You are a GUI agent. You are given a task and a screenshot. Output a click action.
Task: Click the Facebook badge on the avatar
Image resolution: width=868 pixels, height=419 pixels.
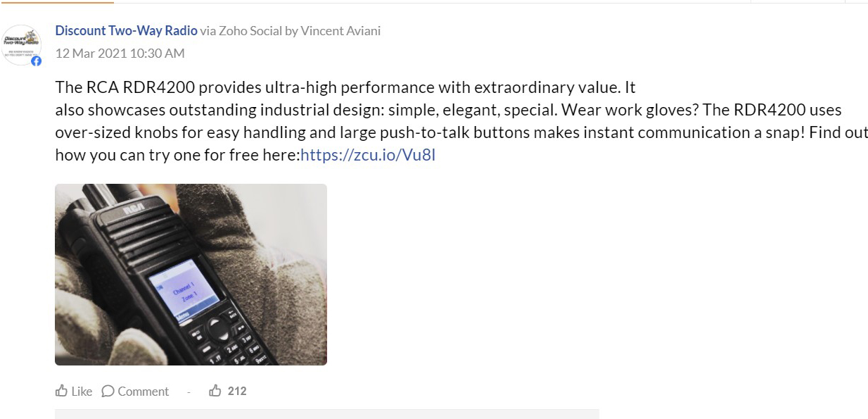point(37,61)
